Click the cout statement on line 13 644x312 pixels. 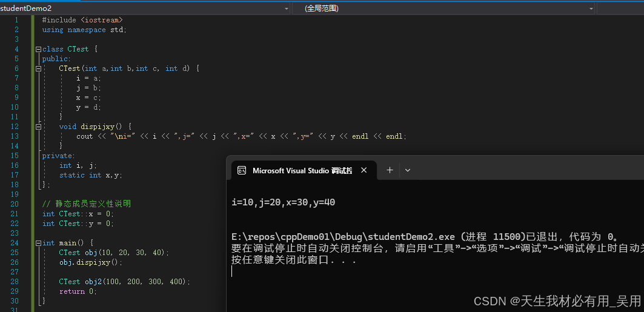click(x=242, y=136)
